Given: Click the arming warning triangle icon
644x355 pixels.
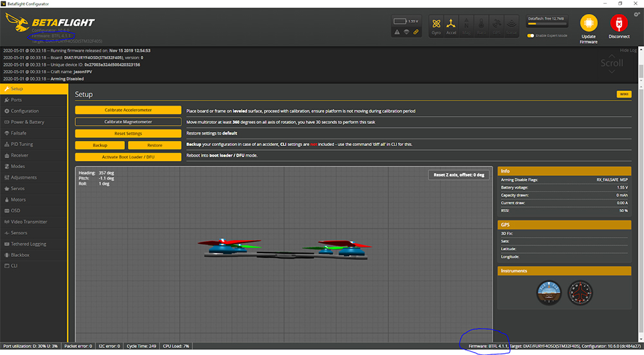Looking at the screenshot, I should [x=397, y=32].
